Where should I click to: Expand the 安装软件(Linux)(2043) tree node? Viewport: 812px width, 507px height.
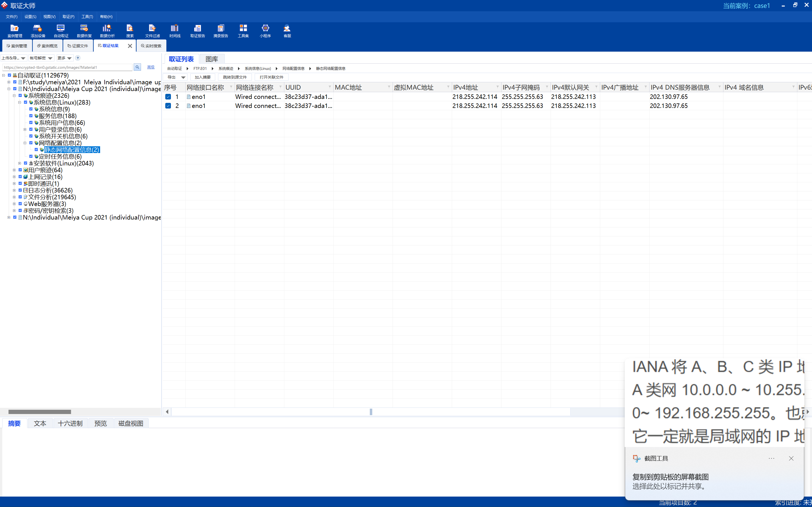coord(19,163)
